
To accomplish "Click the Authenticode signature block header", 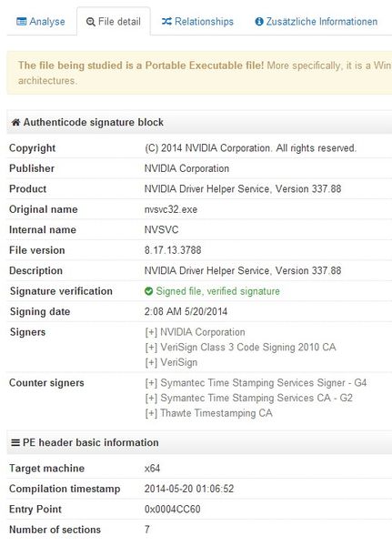I will (199, 122).
